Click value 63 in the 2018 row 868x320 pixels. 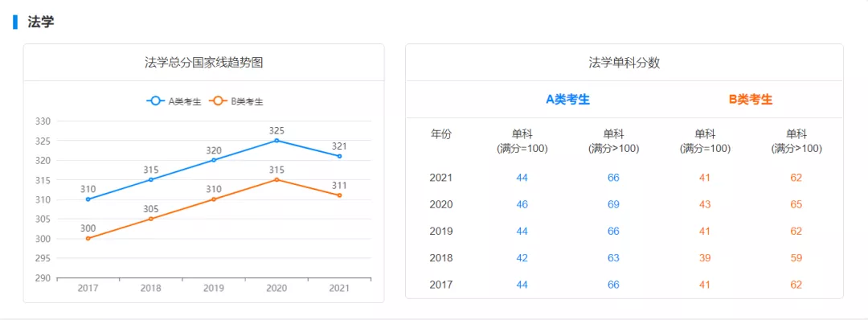pyautogui.click(x=613, y=258)
